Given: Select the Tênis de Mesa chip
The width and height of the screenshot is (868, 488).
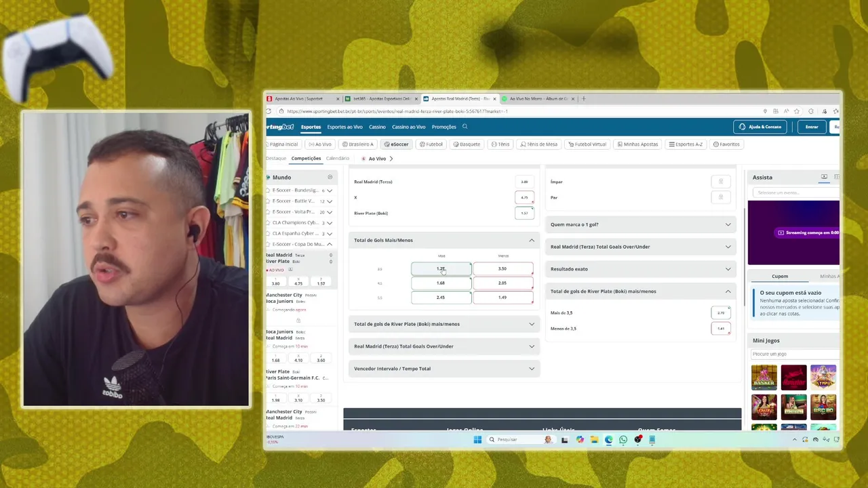Looking at the screenshot, I should click(538, 144).
